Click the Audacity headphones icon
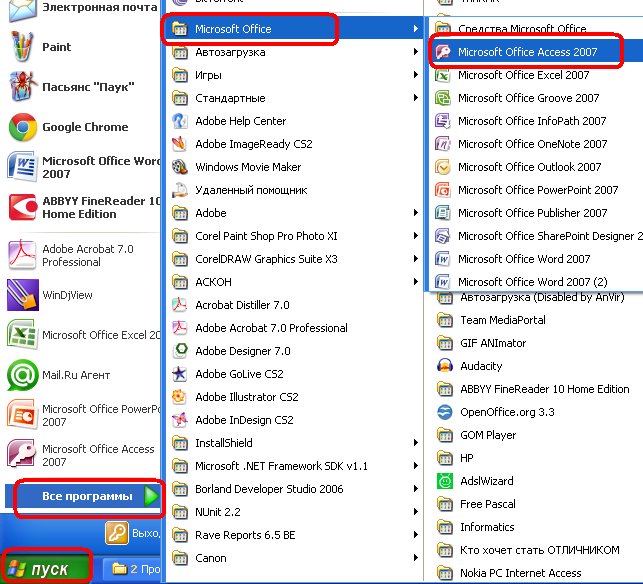 click(x=445, y=366)
